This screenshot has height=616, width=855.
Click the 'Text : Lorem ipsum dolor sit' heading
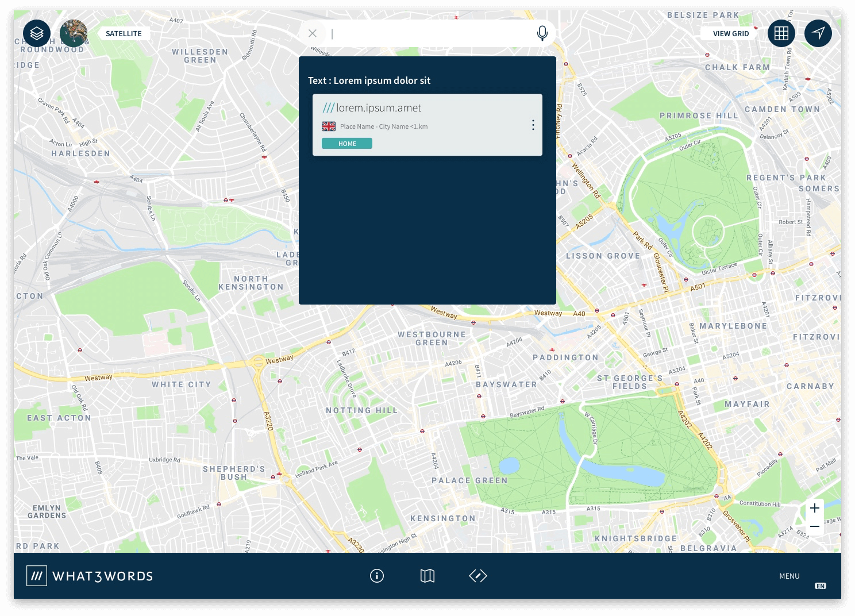coord(369,80)
